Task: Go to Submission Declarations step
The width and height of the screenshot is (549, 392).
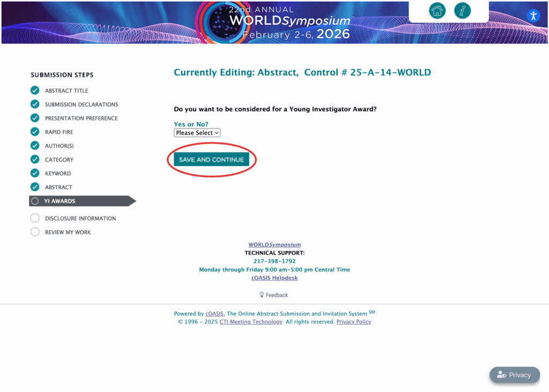Action: pyautogui.click(x=81, y=104)
